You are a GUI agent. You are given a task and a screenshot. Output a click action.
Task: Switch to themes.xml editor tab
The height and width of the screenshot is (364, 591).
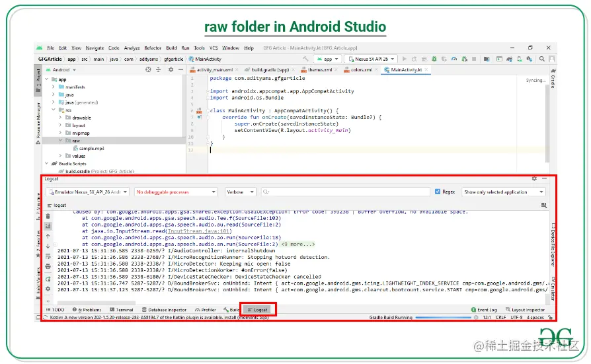pyautogui.click(x=319, y=70)
